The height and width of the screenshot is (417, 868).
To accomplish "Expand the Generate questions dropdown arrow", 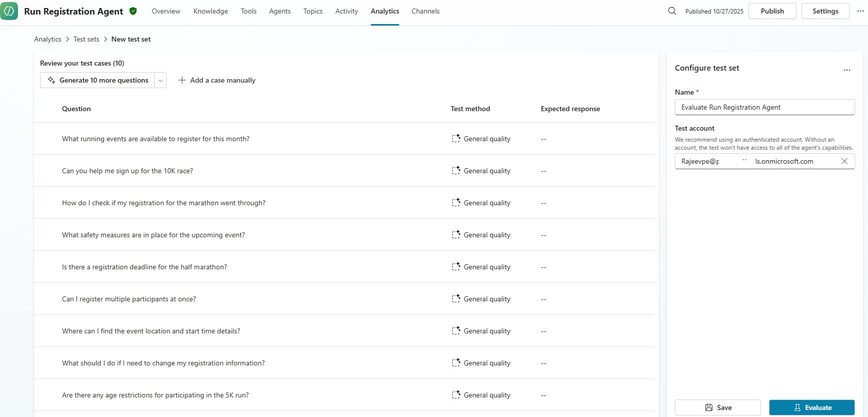I will (160, 80).
